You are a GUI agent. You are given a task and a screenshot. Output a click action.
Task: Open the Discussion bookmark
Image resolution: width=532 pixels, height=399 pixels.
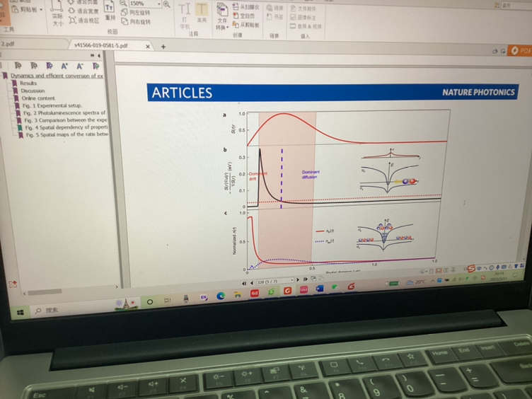coord(33,91)
